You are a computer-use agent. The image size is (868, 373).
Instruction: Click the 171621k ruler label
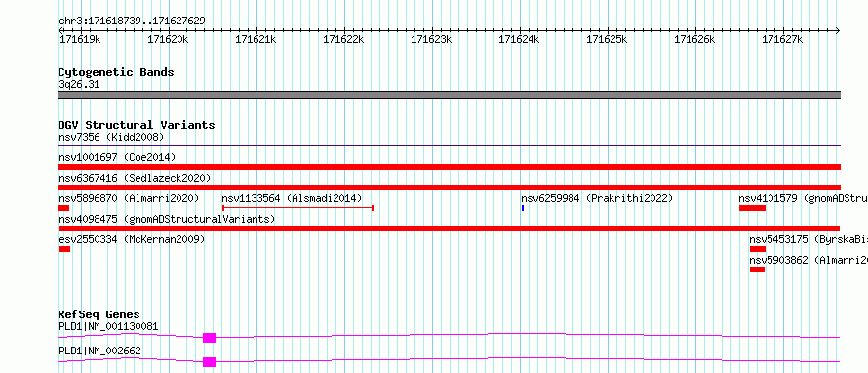tap(256, 39)
